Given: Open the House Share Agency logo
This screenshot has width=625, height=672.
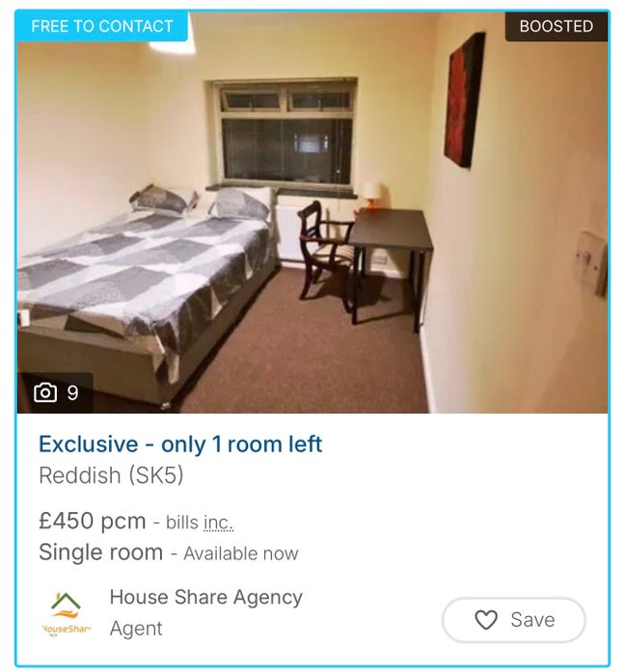Looking at the screenshot, I should pyautogui.click(x=67, y=613).
